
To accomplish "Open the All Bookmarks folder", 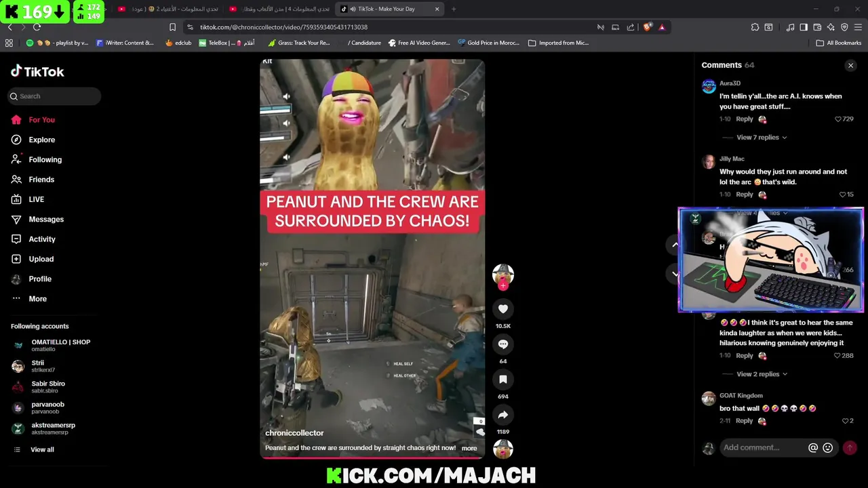I will click(x=839, y=43).
